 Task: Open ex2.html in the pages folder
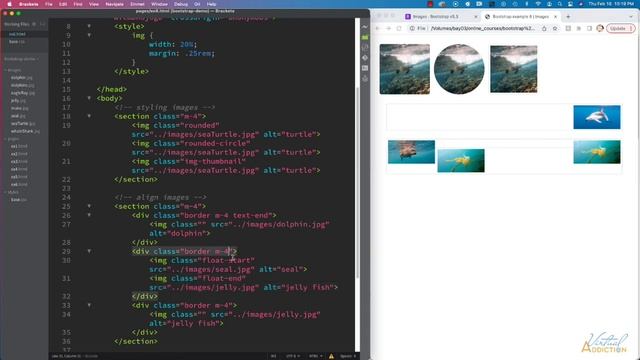(19, 154)
